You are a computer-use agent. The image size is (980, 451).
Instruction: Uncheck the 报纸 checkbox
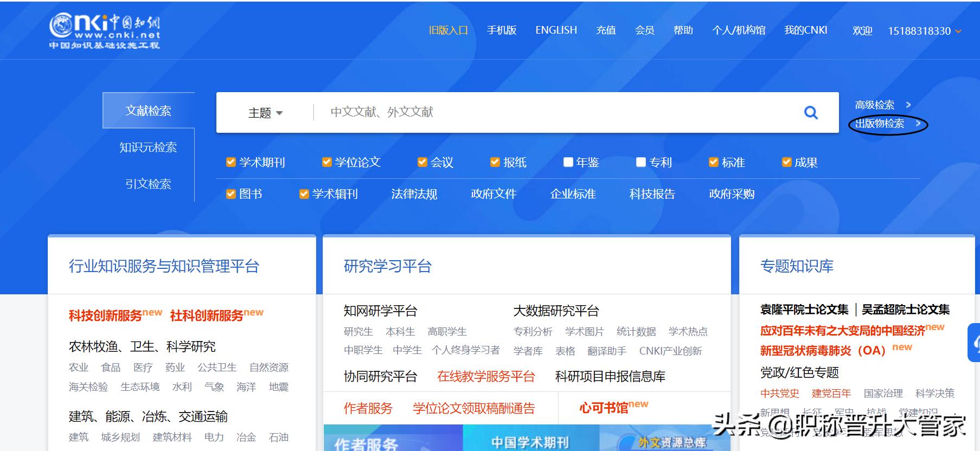495,162
